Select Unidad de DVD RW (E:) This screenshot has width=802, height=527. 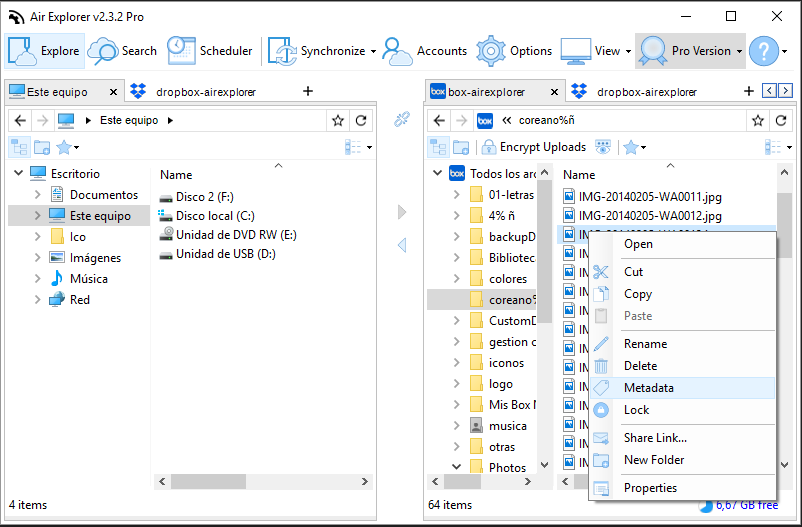click(x=236, y=235)
